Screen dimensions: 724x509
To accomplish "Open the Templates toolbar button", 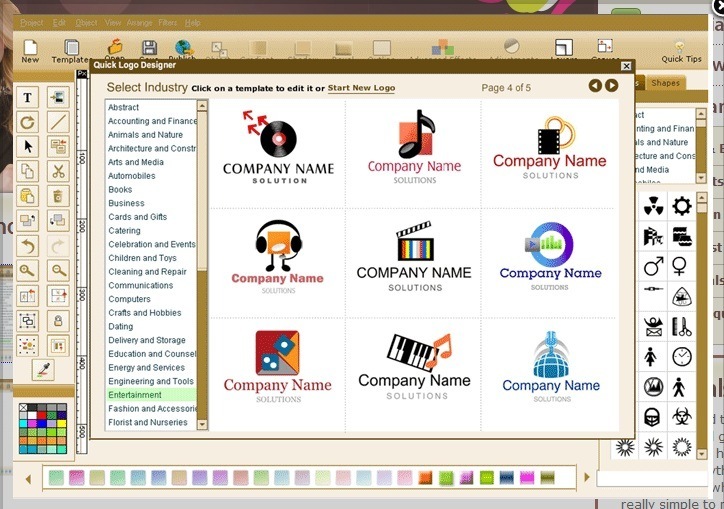I will click(70, 51).
